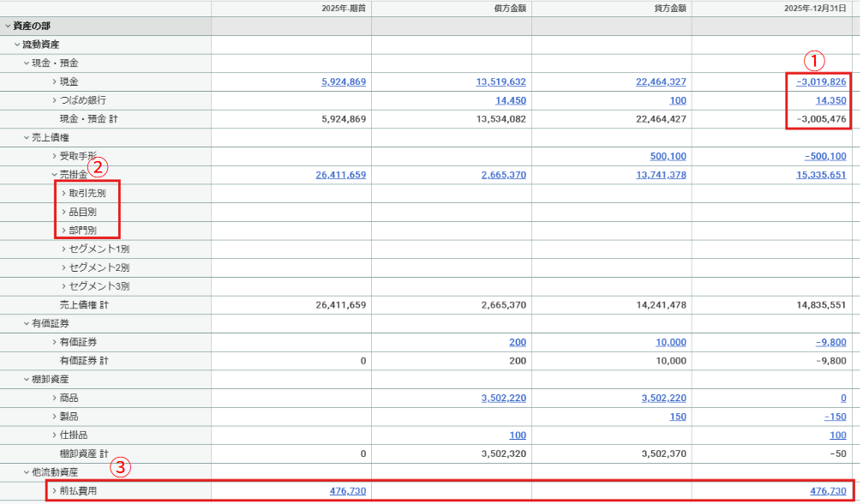Open 売掛金 credit link 13,741,378
Screen dimensions: 863x504
click(661, 175)
